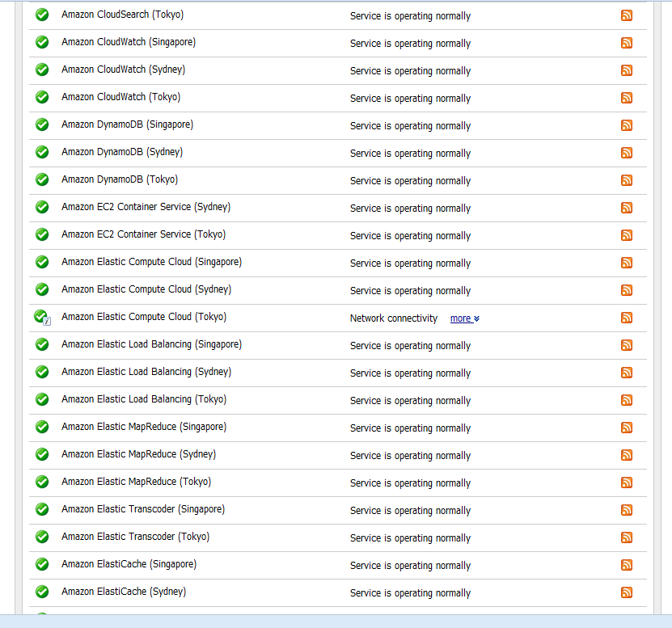Open RSS feed for Amazon CloudWatch (Sydney)
672x628 pixels.
click(627, 70)
